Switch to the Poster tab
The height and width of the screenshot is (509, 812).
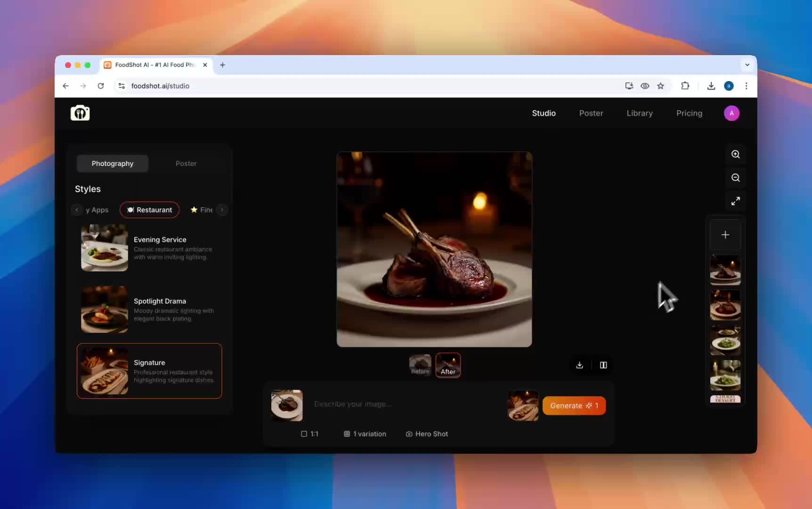point(186,164)
